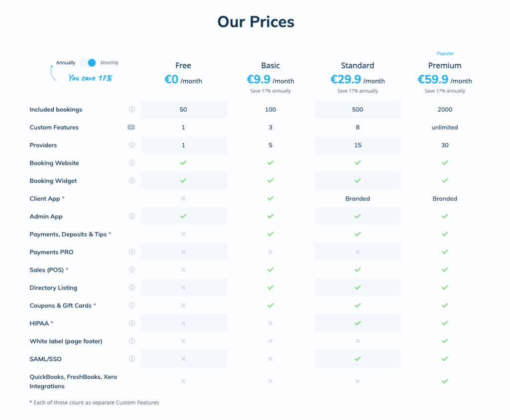Open Sales (POS) info icon
The width and height of the screenshot is (510, 420).
(x=131, y=270)
